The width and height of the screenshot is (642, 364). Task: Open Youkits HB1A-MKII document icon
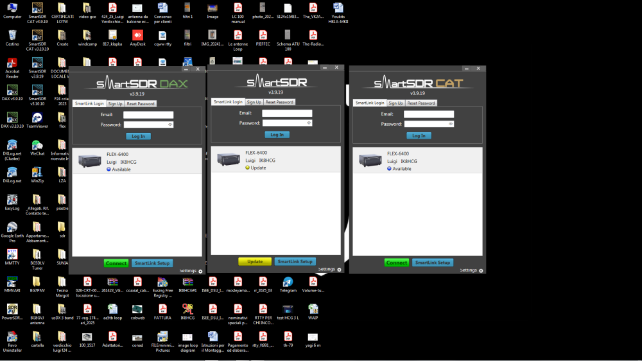[x=338, y=13]
